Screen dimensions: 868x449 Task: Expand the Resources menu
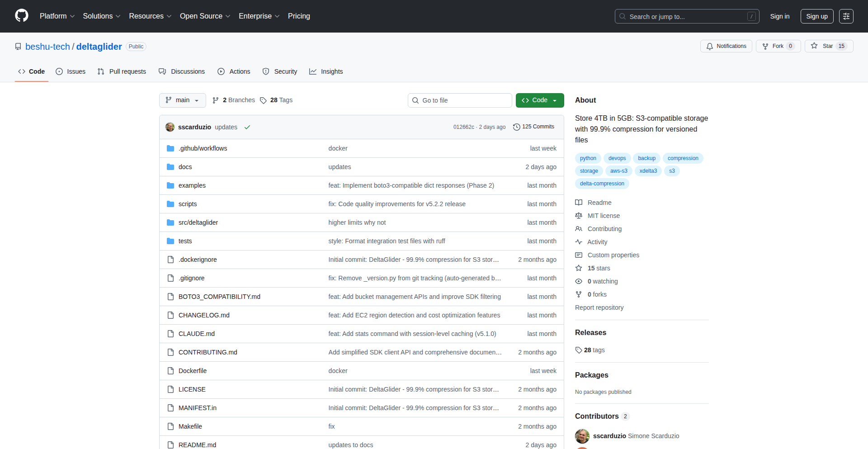[150, 16]
